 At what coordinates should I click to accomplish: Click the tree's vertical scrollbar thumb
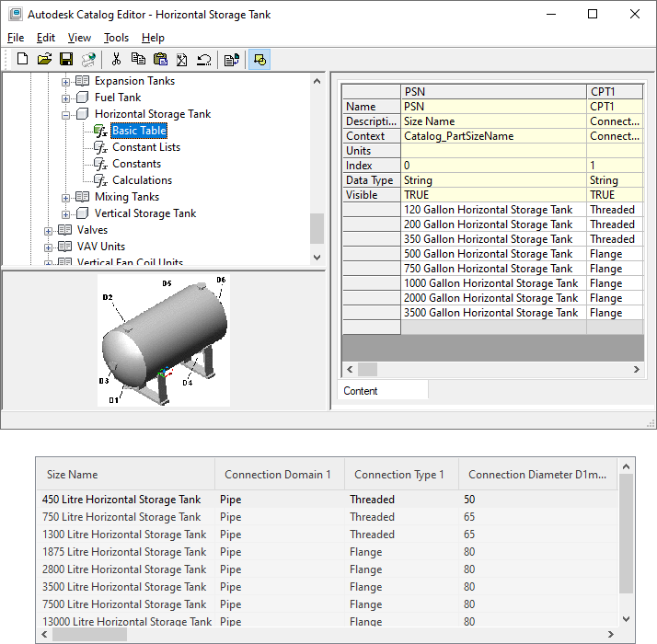tap(317, 228)
